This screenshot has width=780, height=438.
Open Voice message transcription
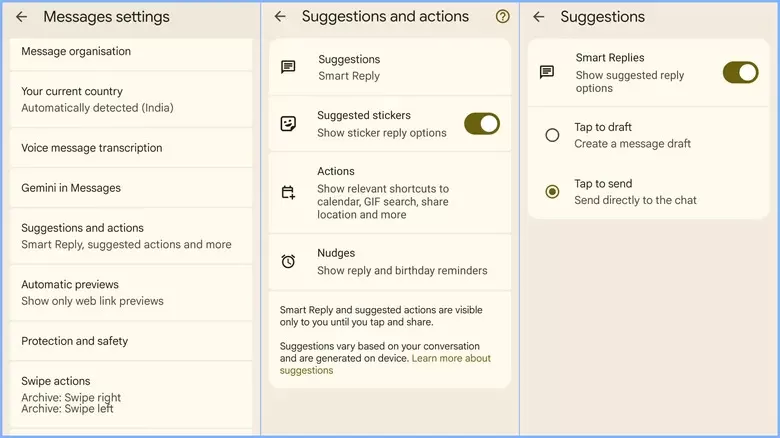(131, 148)
